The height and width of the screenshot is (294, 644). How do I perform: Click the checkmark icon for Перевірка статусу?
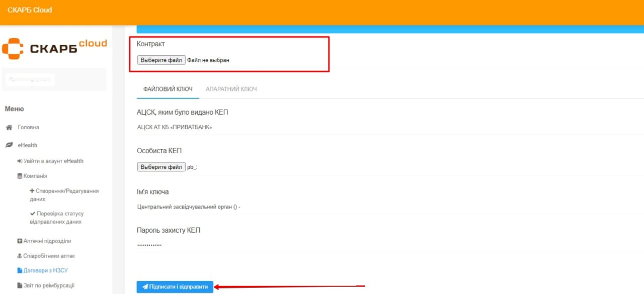coord(33,214)
